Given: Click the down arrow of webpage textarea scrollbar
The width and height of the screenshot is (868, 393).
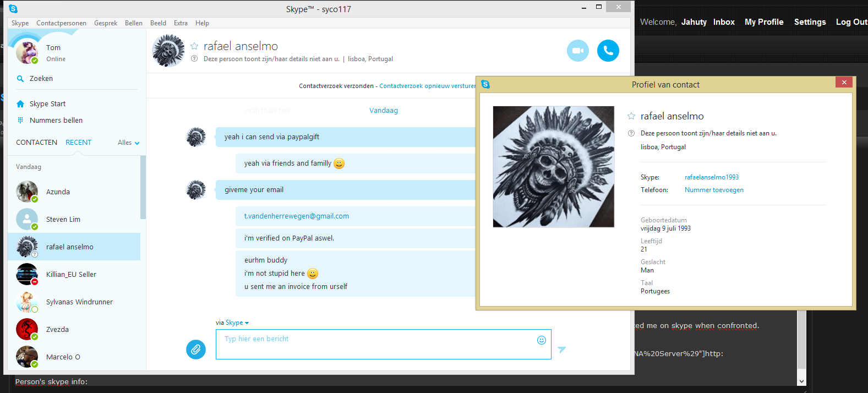Looking at the screenshot, I should [801, 381].
